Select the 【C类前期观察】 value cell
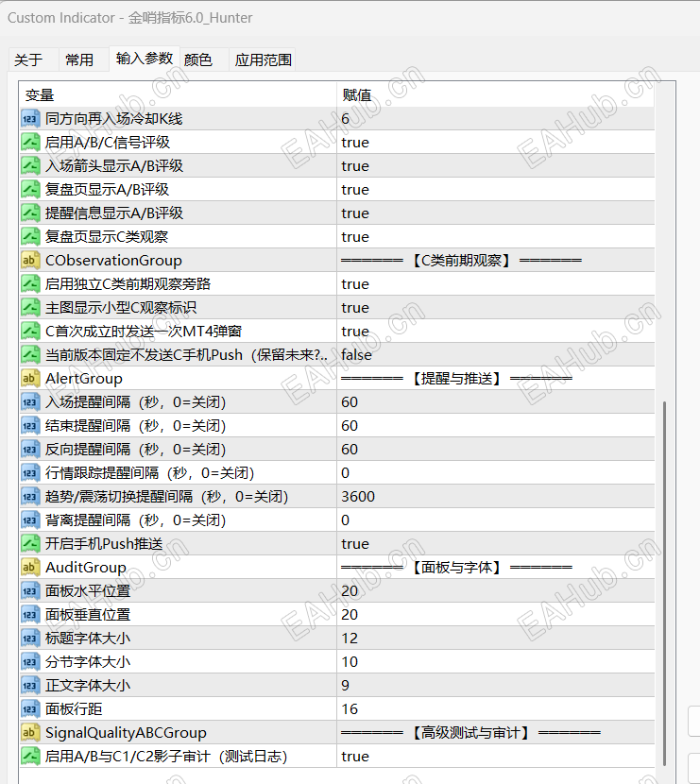The image size is (700, 784). [x=496, y=261]
